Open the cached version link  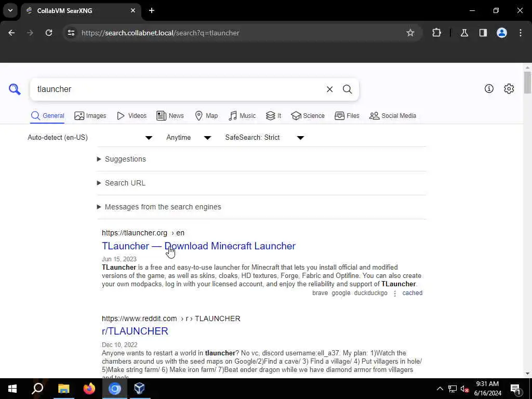(412, 293)
